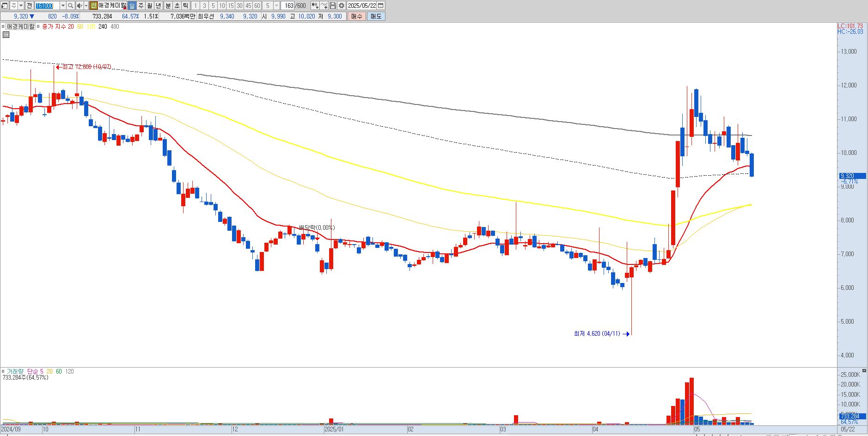The width and height of the screenshot is (868, 436).
Task: Click the chart compare candles icon
Action: (315, 6)
